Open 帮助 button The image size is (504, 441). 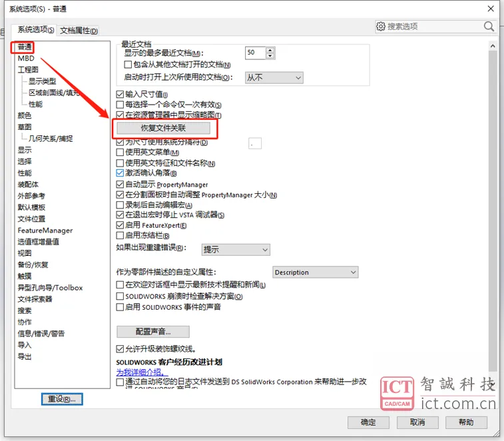(467, 422)
